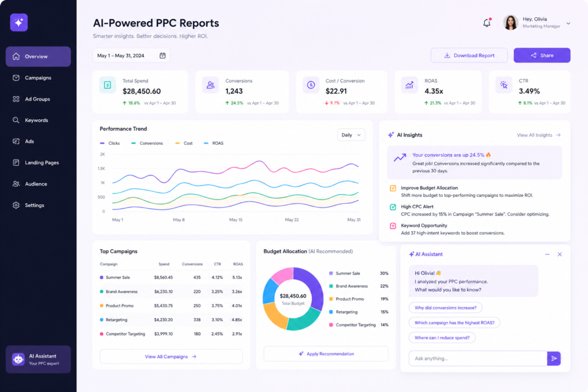Click the Download Report button
Viewport: 588px width, 392px height.
(468, 55)
